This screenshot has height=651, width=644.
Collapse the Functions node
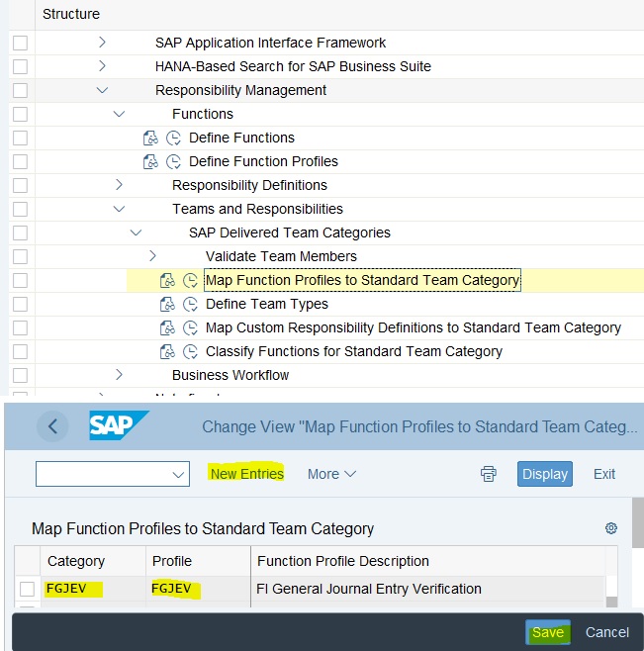tap(119, 114)
